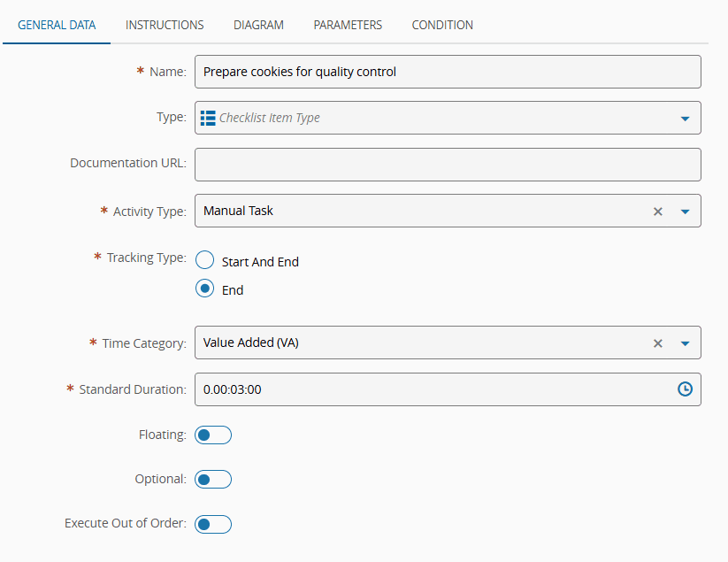This screenshot has width=728, height=562.
Task: Enable the Optional toggle
Action: pyautogui.click(x=213, y=480)
